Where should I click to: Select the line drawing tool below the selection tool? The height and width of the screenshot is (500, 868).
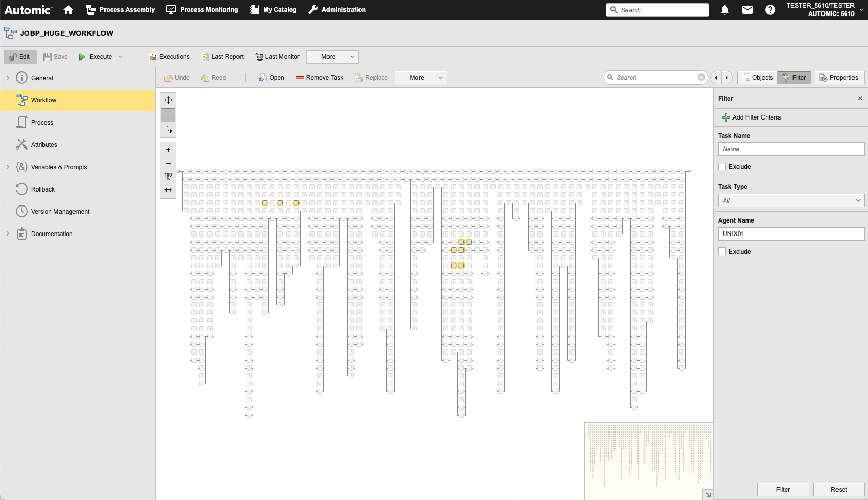(x=168, y=130)
